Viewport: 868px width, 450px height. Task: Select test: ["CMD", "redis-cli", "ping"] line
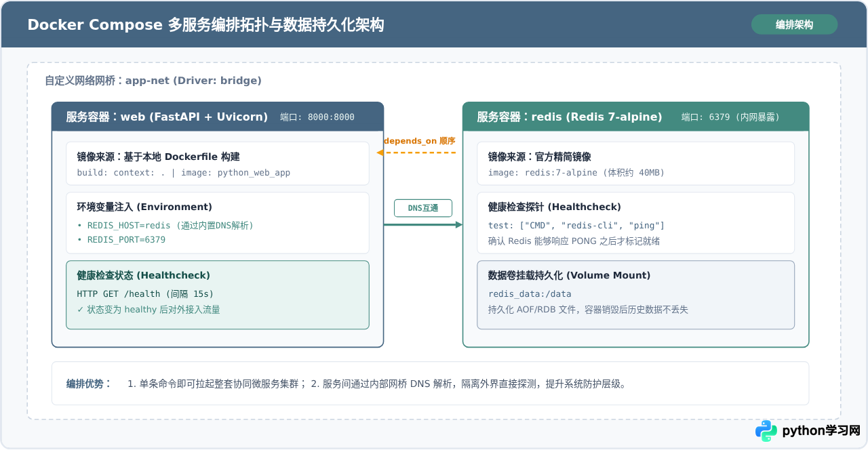coord(576,226)
